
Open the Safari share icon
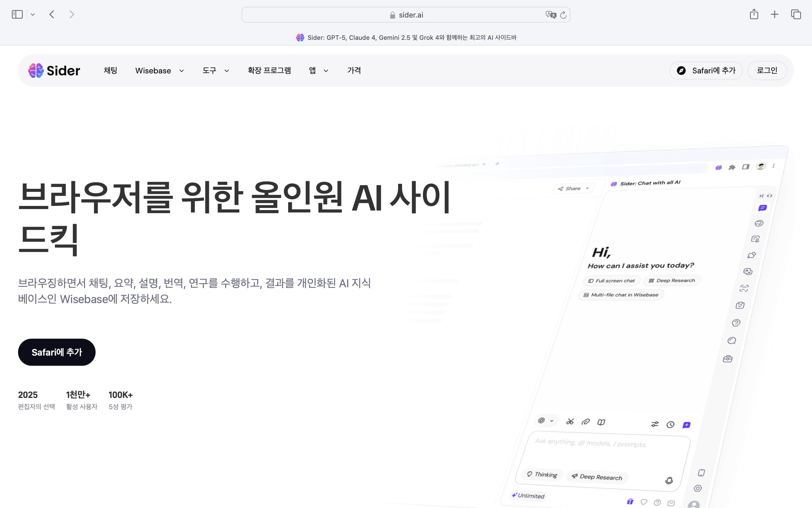coord(754,14)
